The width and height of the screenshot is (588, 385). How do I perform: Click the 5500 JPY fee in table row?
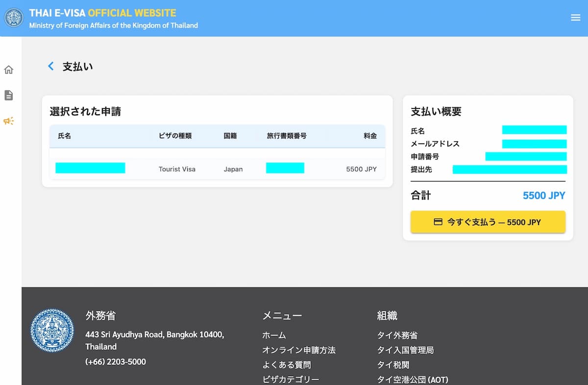coord(362,169)
